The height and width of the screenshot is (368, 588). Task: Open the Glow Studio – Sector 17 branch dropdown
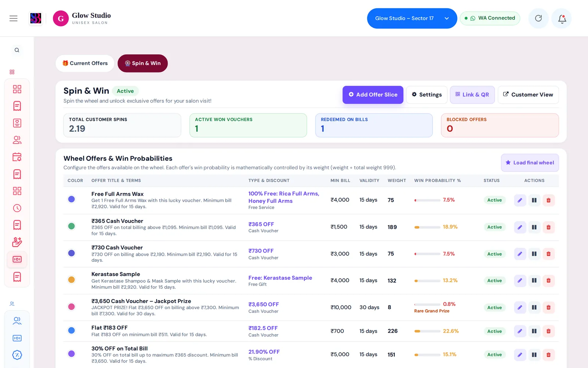(x=412, y=18)
